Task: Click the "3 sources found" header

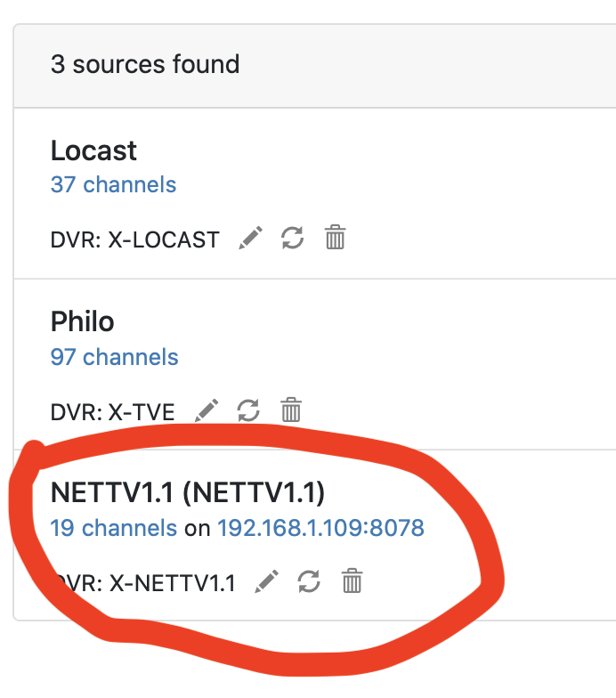Action: pyautogui.click(x=145, y=65)
